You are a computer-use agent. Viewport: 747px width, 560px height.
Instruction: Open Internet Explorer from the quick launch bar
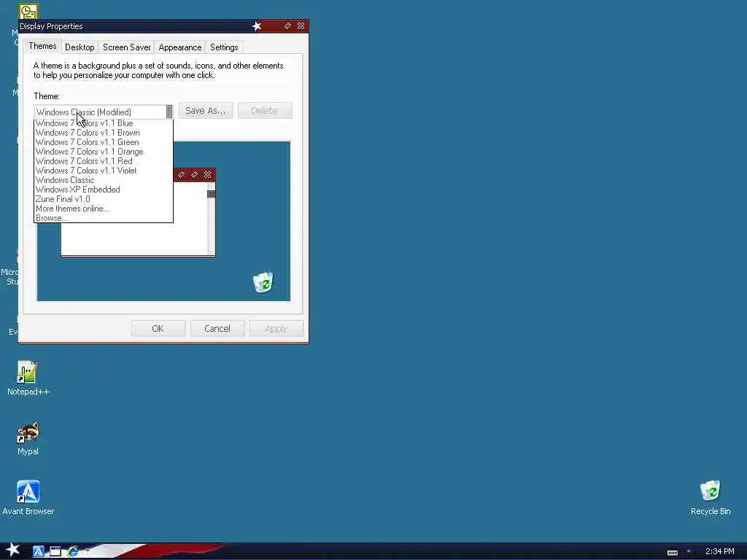(73, 551)
